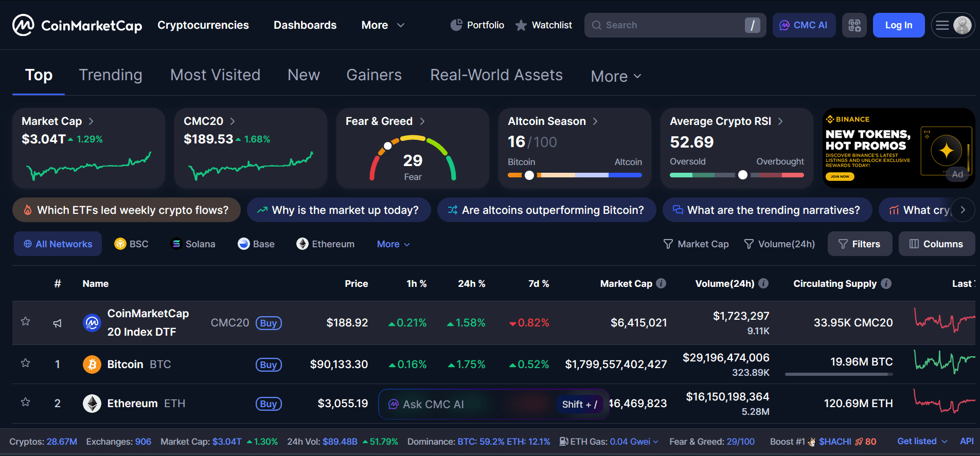Open the More dropdown in top navigation
Viewport: 980px width, 456px height.
click(x=383, y=25)
